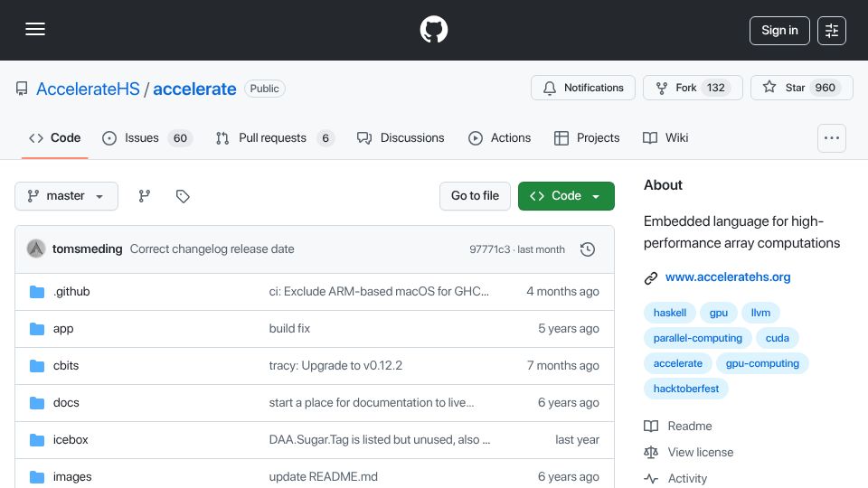
Task: Open the Activity link in sidebar
Action: coord(676,479)
